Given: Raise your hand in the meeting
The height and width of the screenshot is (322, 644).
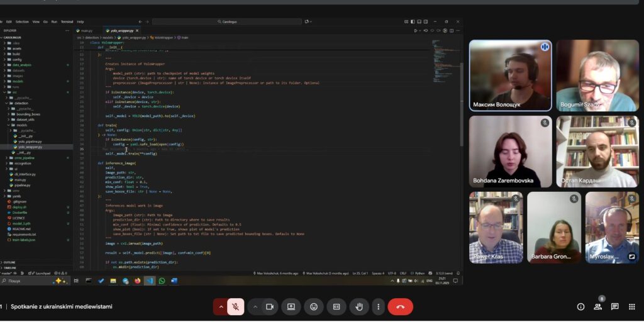Looking at the screenshot, I should click(359, 307).
